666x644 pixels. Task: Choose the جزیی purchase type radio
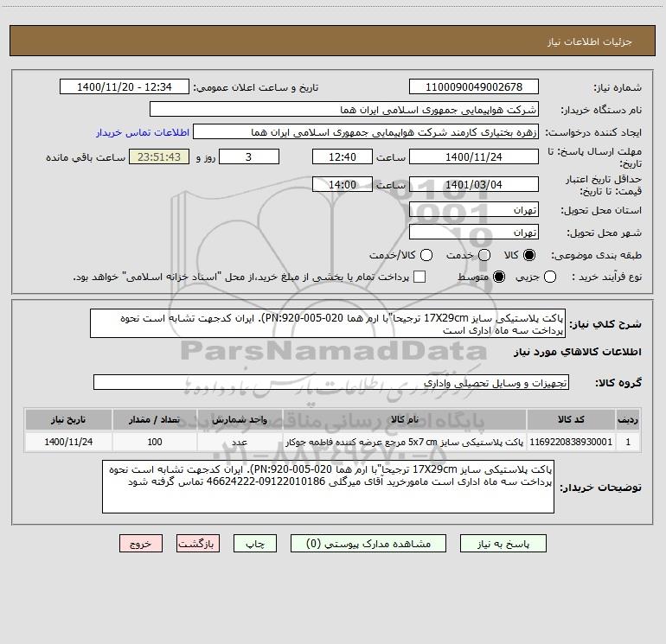(x=550, y=277)
